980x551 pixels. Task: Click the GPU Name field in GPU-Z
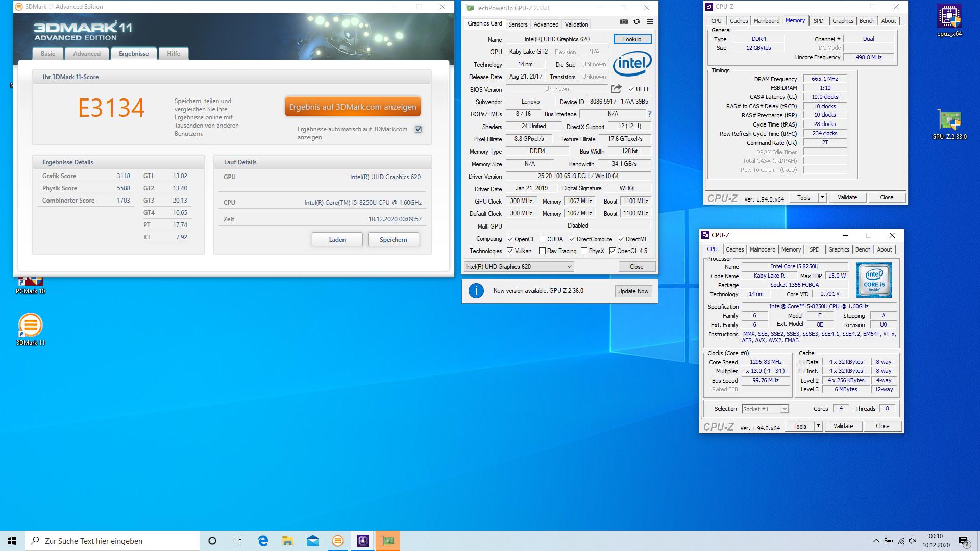[x=556, y=39]
